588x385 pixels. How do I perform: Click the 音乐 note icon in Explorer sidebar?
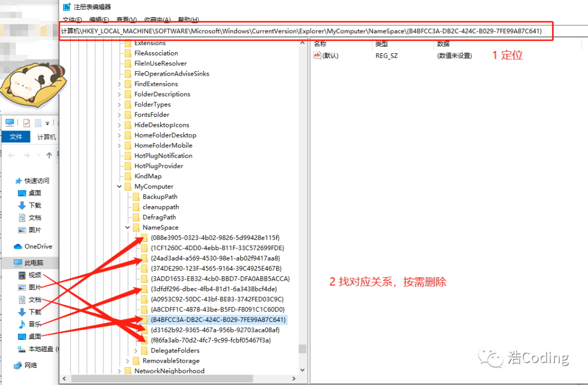pos(22,324)
